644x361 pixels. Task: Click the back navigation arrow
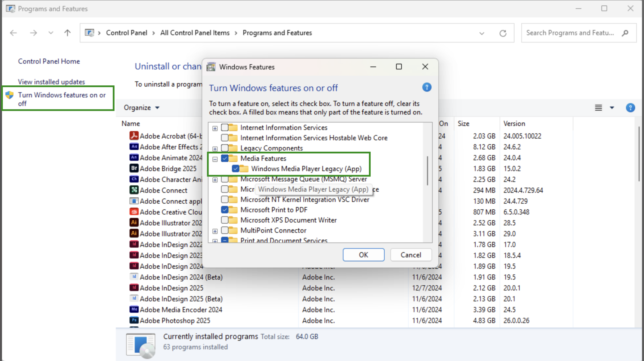tap(13, 33)
